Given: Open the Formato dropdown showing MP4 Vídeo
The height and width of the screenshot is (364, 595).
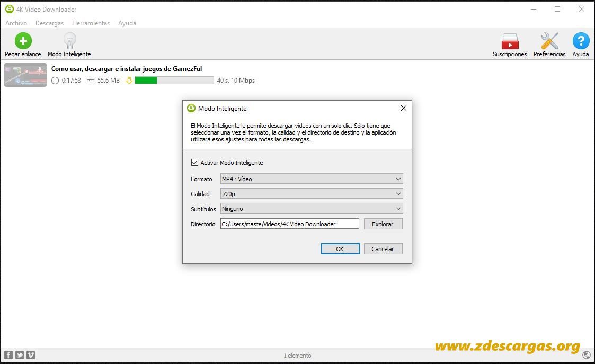Looking at the screenshot, I should [x=311, y=179].
